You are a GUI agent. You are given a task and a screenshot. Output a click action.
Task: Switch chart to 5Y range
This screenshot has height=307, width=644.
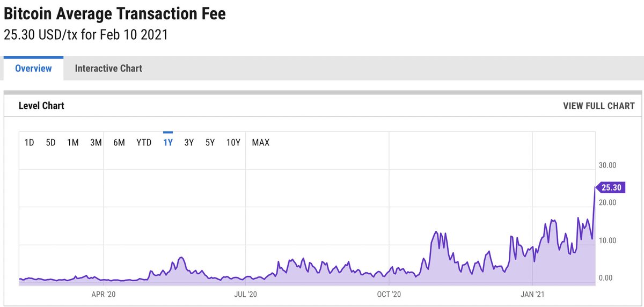point(210,142)
